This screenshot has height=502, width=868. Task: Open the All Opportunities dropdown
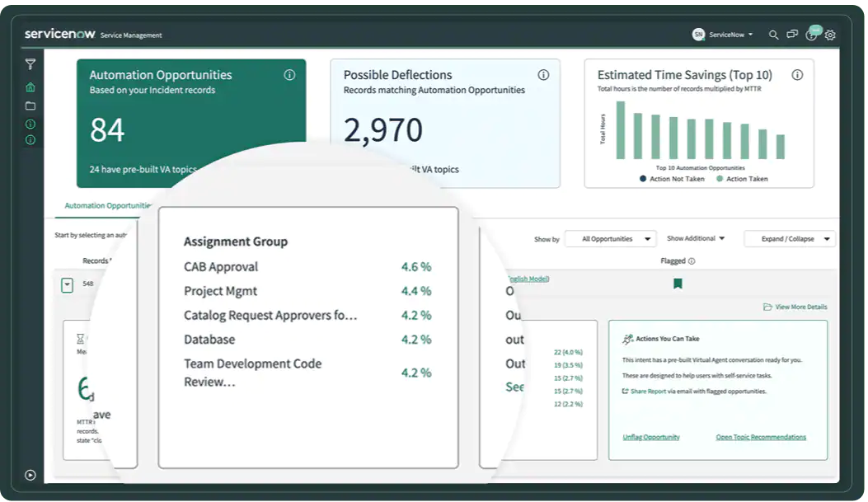610,238
